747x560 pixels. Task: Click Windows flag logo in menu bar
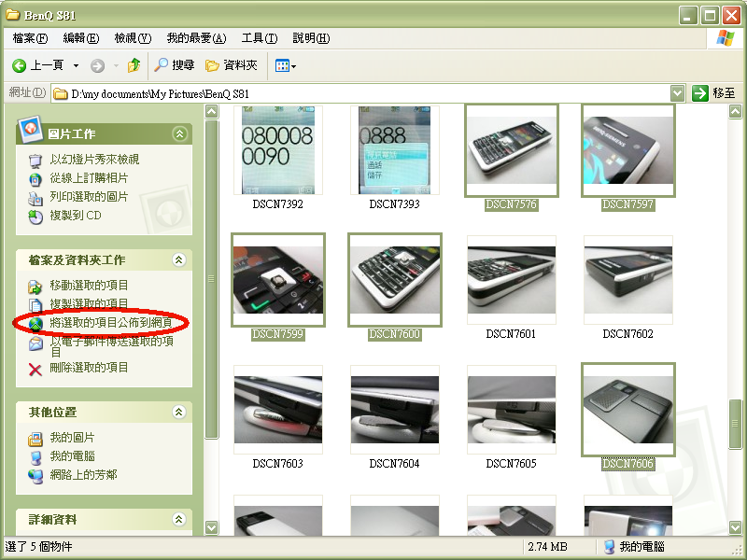[726, 37]
